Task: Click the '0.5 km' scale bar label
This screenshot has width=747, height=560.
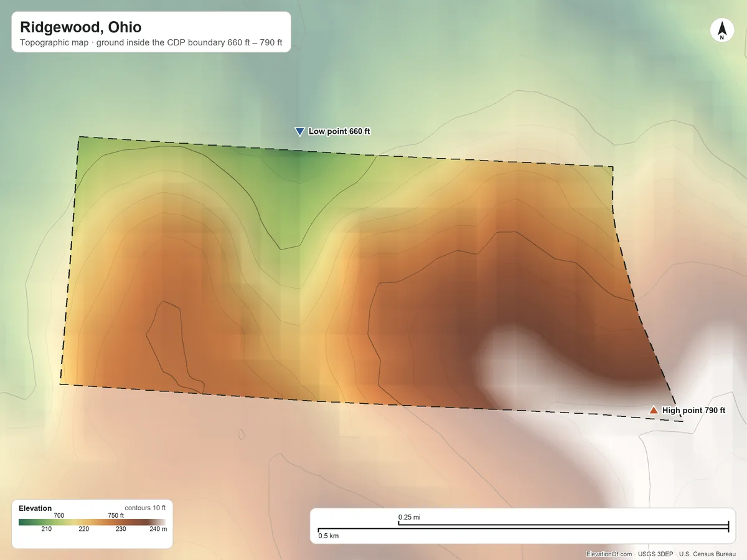Action: (329, 535)
